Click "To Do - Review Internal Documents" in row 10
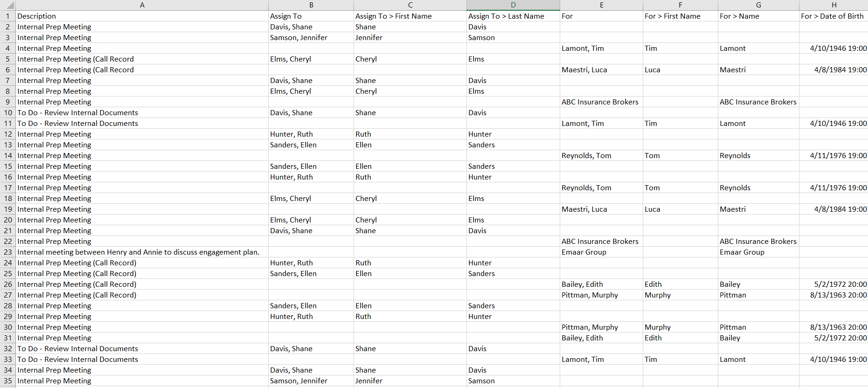Image resolution: width=868 pixels, height=388 pixels. click(x=77, y=113)
